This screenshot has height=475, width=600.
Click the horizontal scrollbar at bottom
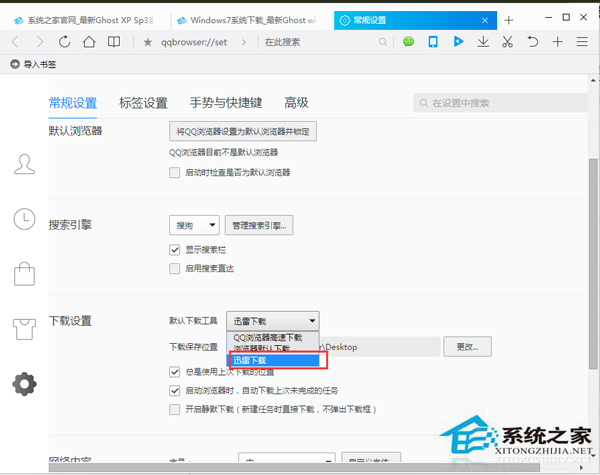[294, 467]
